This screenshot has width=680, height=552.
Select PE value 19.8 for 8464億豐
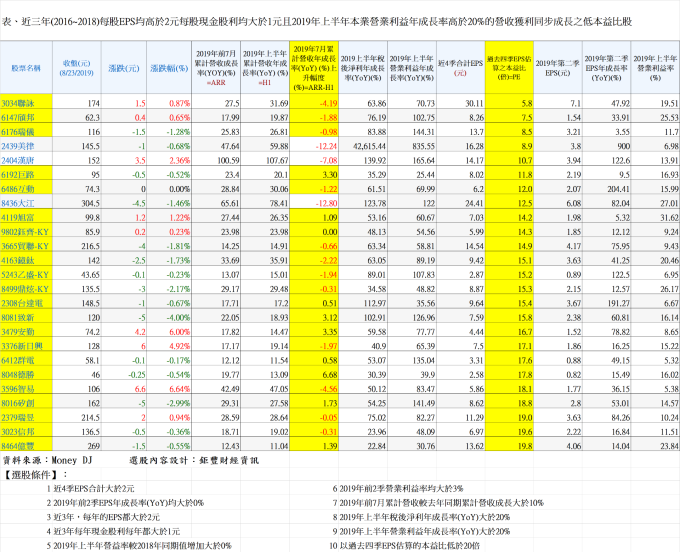(525, 446)
